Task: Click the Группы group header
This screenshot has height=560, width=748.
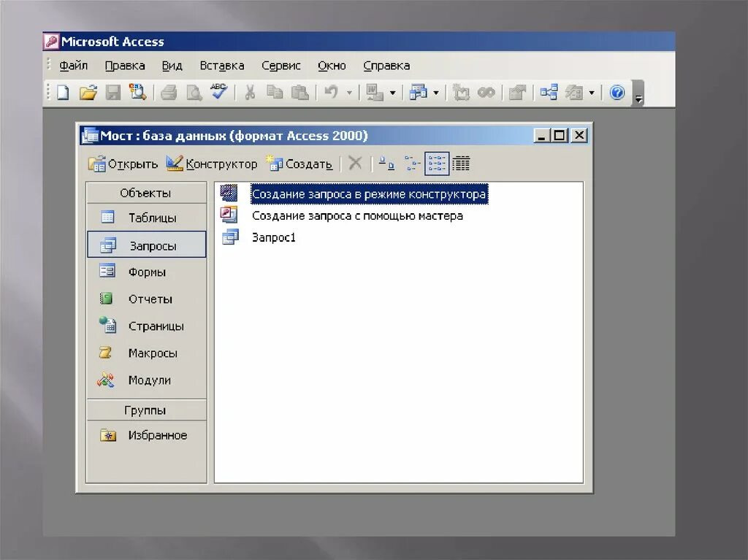Action: 146,410
